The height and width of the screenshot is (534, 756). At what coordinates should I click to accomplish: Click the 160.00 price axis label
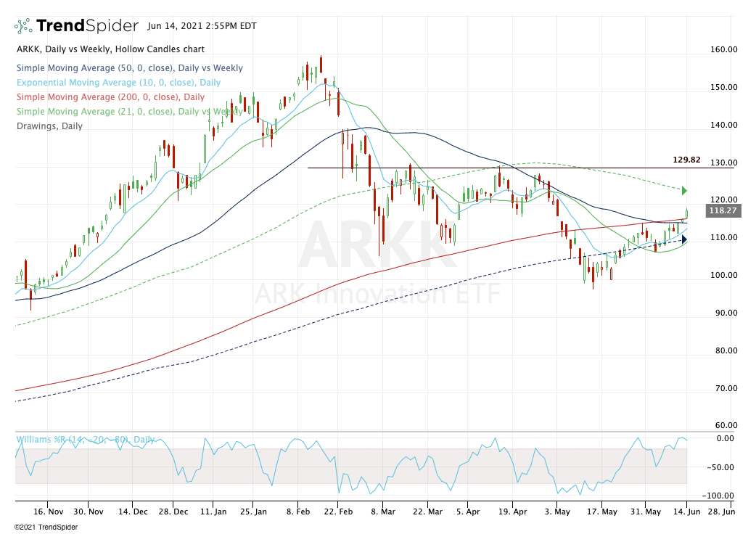[723, 49]
